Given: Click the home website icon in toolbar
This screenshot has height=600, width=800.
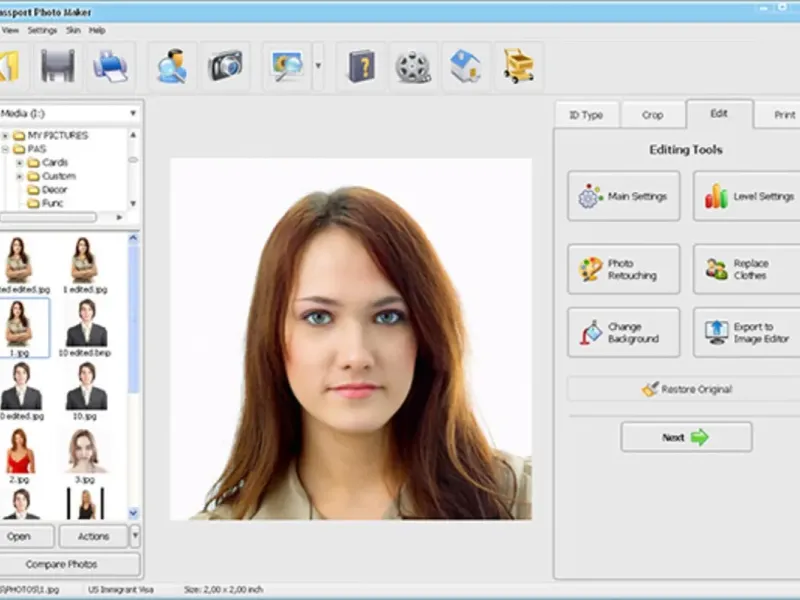Looking at the screenshot, I should point(466,67).
